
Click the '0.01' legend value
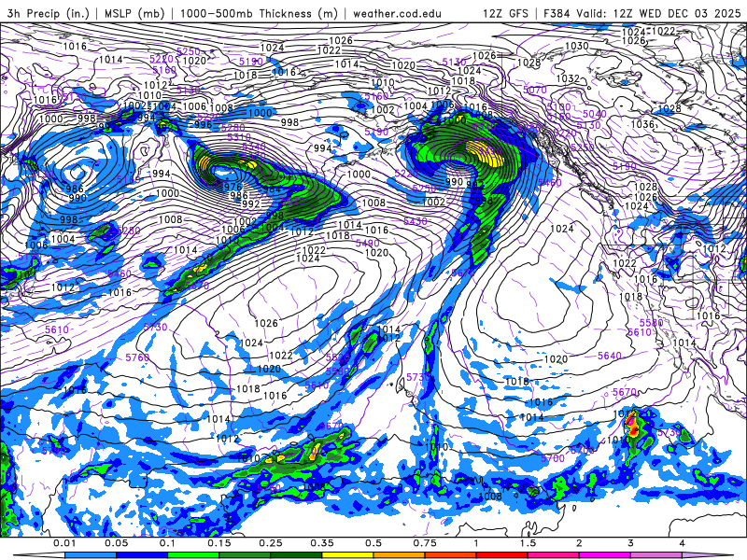pos(64,543)
